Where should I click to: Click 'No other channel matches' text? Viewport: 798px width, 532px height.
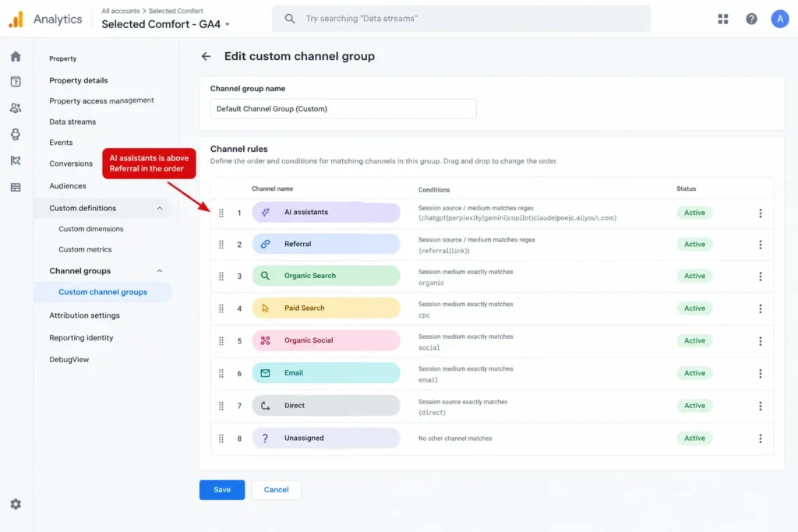click(x=455, y=439)
